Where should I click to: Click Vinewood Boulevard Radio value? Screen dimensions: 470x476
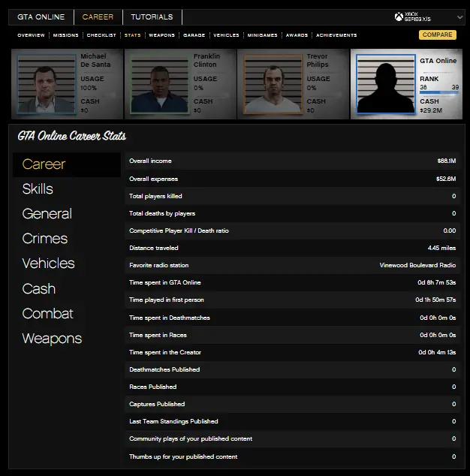pos(417,265)
